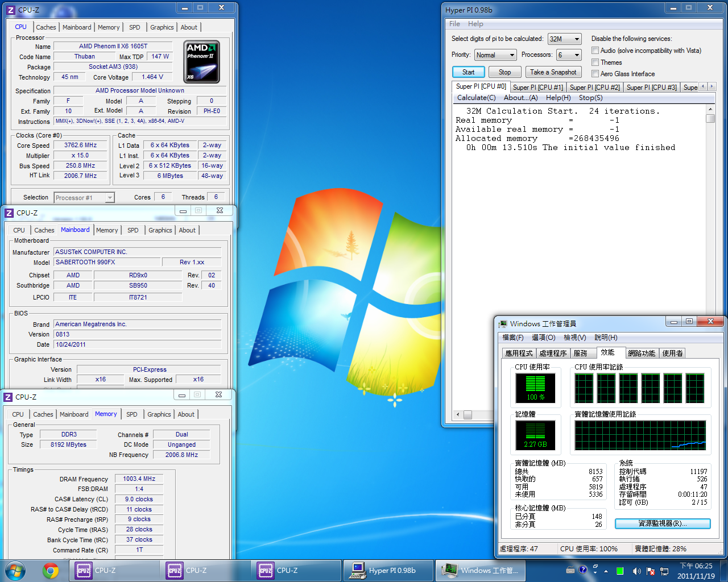Click the first CPU-Z taskbar button

[114, 571]
